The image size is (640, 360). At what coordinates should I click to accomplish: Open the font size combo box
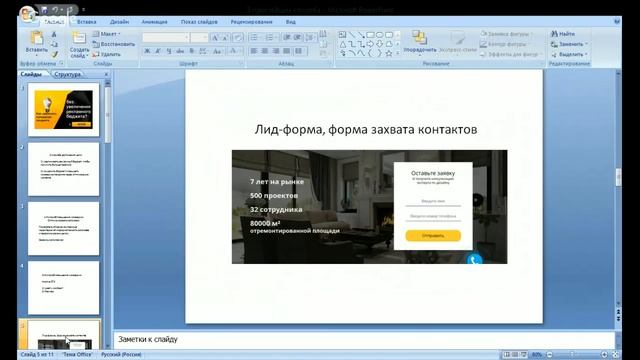pyautogui.click(x=199, y=38)
